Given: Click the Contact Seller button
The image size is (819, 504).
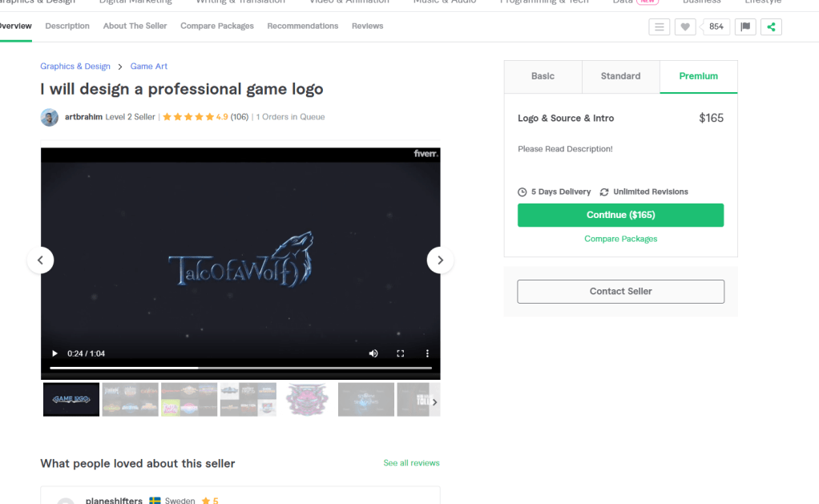Looking at the screenshot, I should [x=620, y=291].
